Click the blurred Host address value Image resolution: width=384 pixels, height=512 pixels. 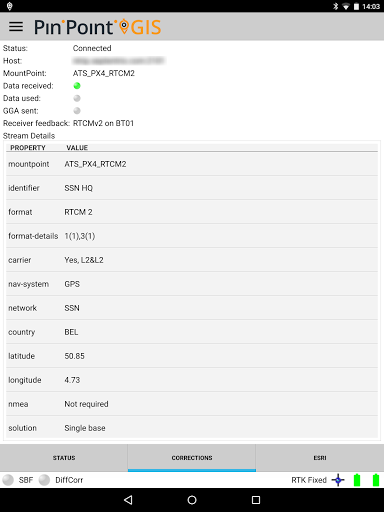(119, 61)
